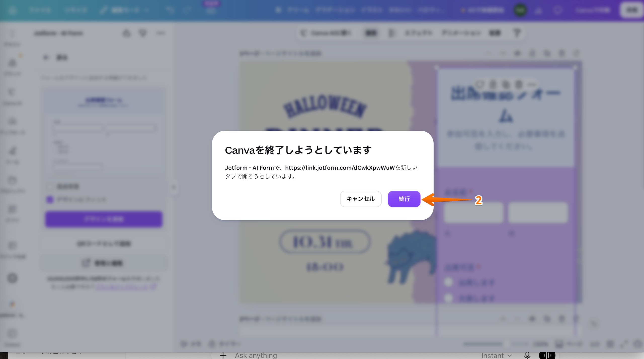Click the "Jotform - AI Form" text in the dialog

[x=249, y=168]
